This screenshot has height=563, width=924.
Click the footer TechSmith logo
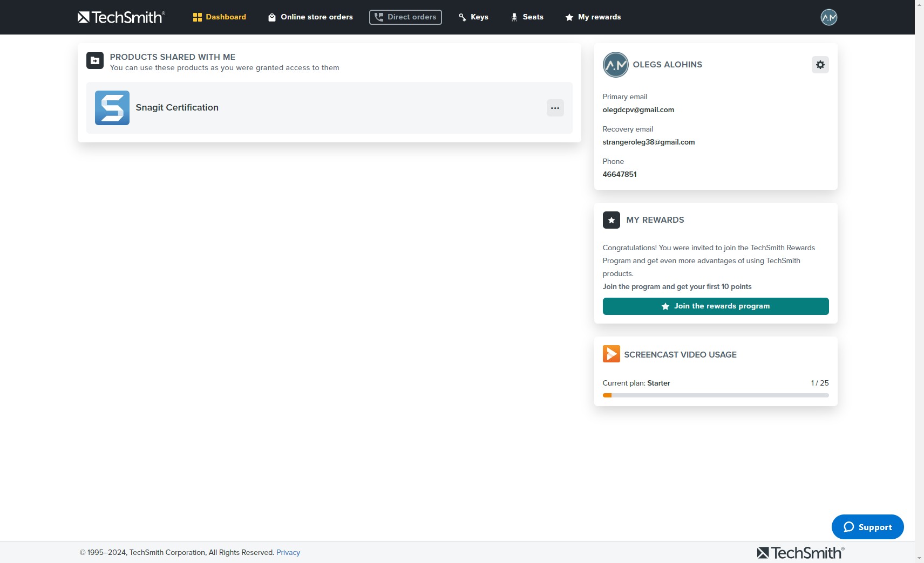point(800,553)
